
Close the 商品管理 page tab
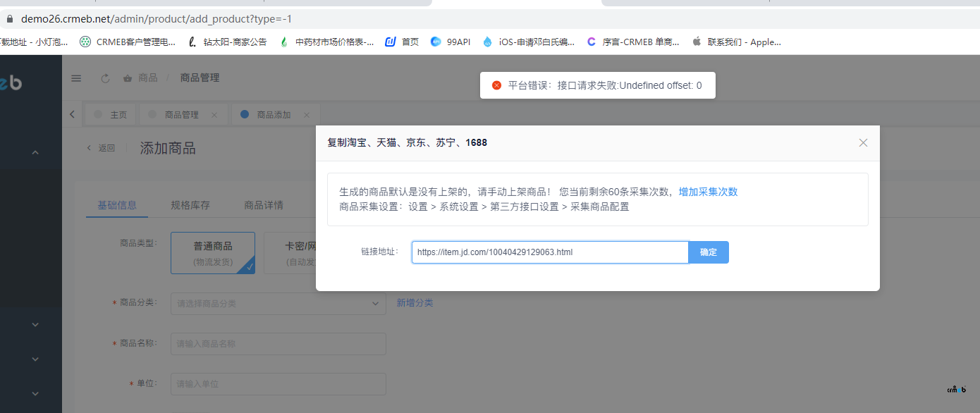click(214, 115)
